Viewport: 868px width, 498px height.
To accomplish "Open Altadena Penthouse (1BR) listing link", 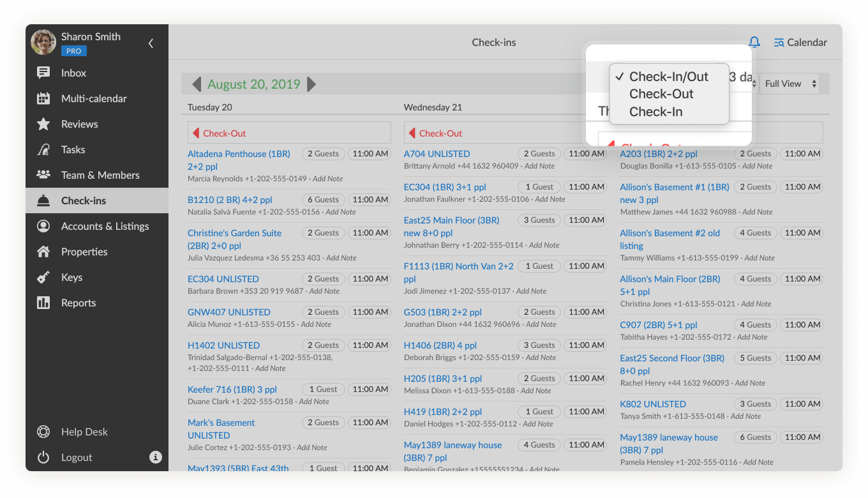I will (239, 160).
